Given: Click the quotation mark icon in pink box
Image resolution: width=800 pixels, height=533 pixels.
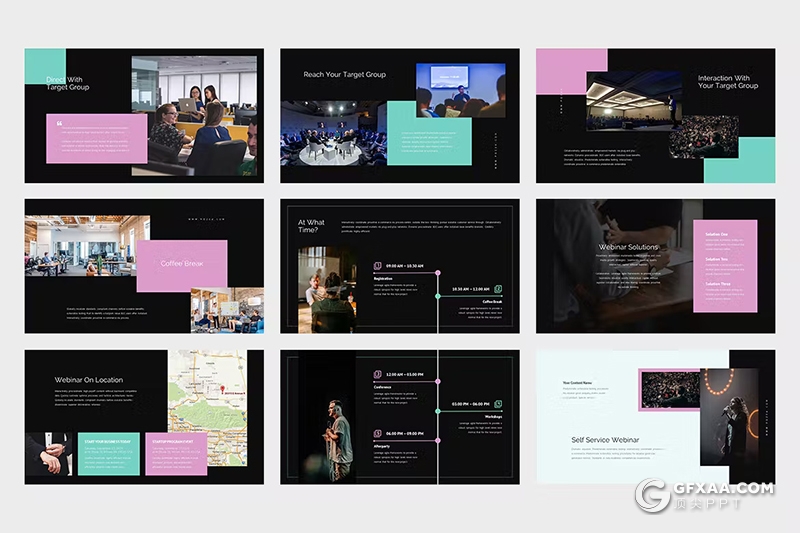Looking at the screenshot, I should [x=60, y=125].
